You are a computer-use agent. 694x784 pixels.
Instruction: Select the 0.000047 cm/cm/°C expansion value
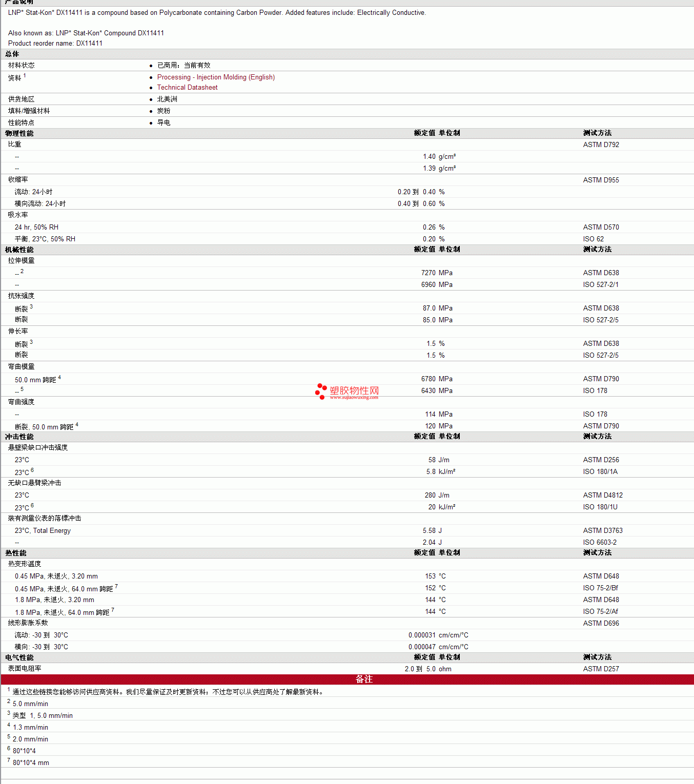tap(438, 647)
